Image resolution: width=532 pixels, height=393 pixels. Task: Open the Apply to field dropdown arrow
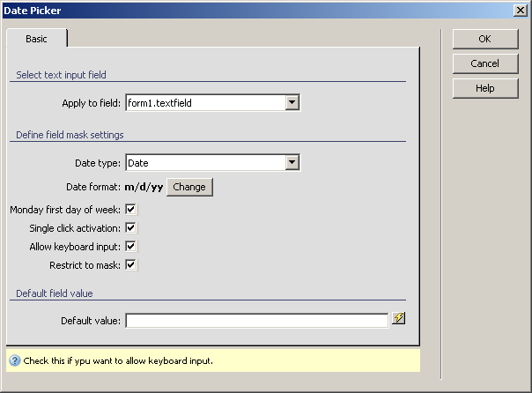pyautogui.click(x=292, y=103)
